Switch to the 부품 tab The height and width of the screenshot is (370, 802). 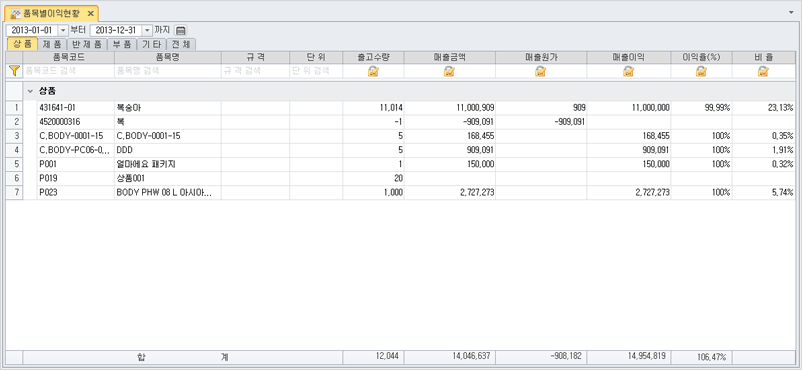point(122,44)
